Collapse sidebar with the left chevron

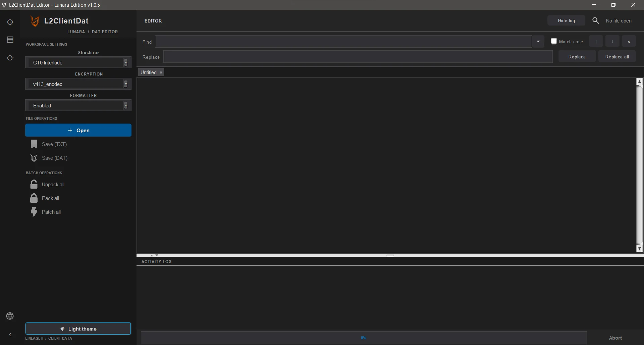click(x=10, y=335)
